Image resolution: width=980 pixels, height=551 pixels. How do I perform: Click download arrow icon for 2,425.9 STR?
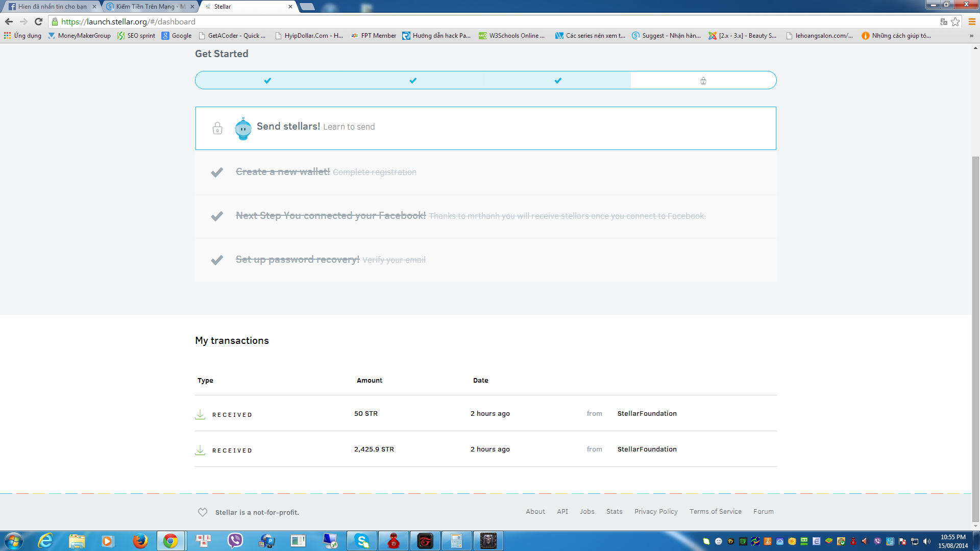click(x=200, y=450)
